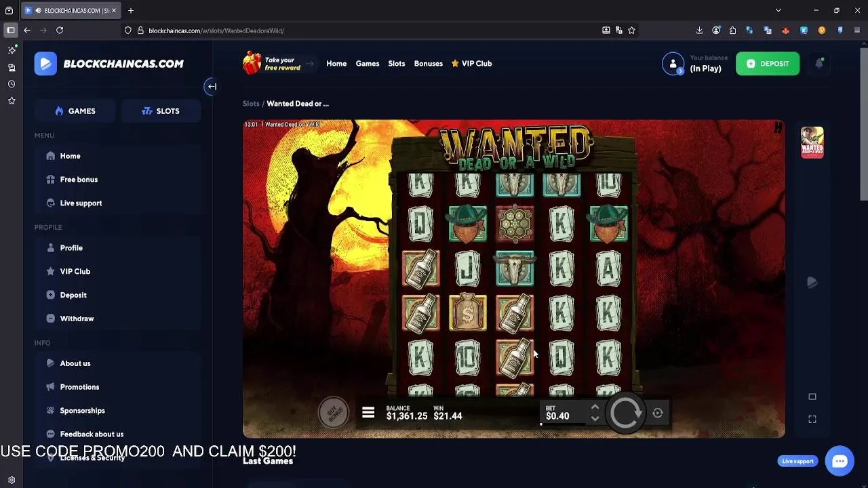The width and height of the screenshot is (868, 488).
Task: Click the green DEPOSIT button
Action: point(768,64)
